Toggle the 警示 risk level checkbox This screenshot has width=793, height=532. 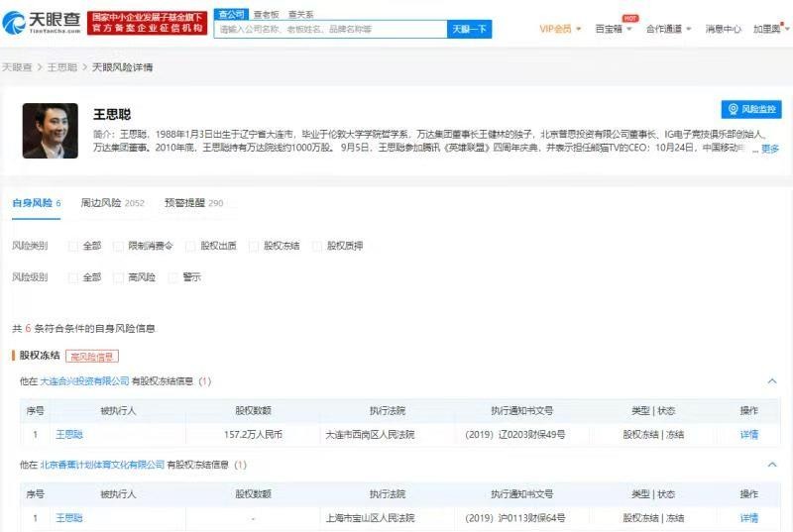pos(173,277)
